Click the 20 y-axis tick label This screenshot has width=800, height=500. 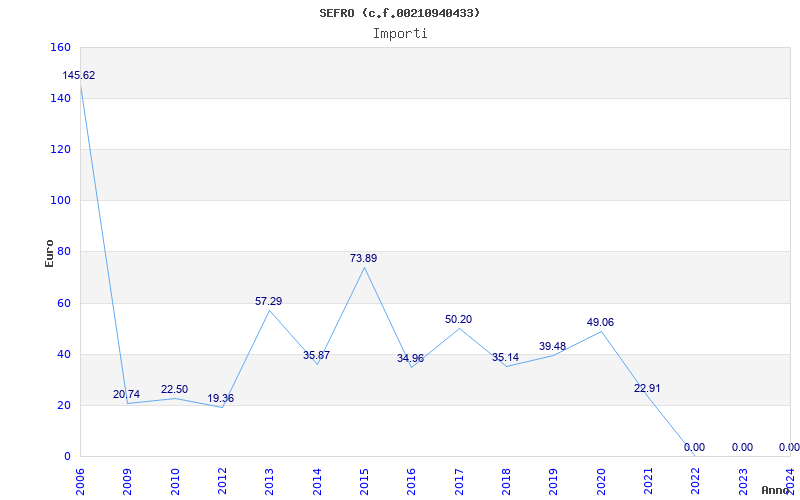click(x=63, y=406)
